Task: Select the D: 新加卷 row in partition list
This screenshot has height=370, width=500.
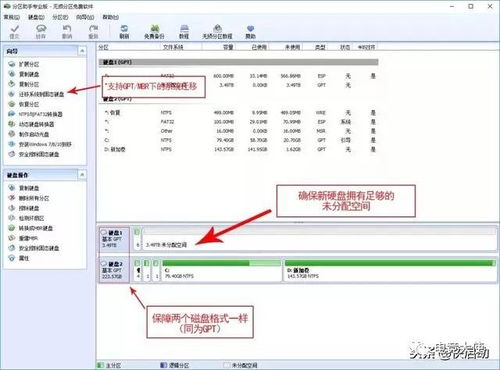Action: click(239, 149)
